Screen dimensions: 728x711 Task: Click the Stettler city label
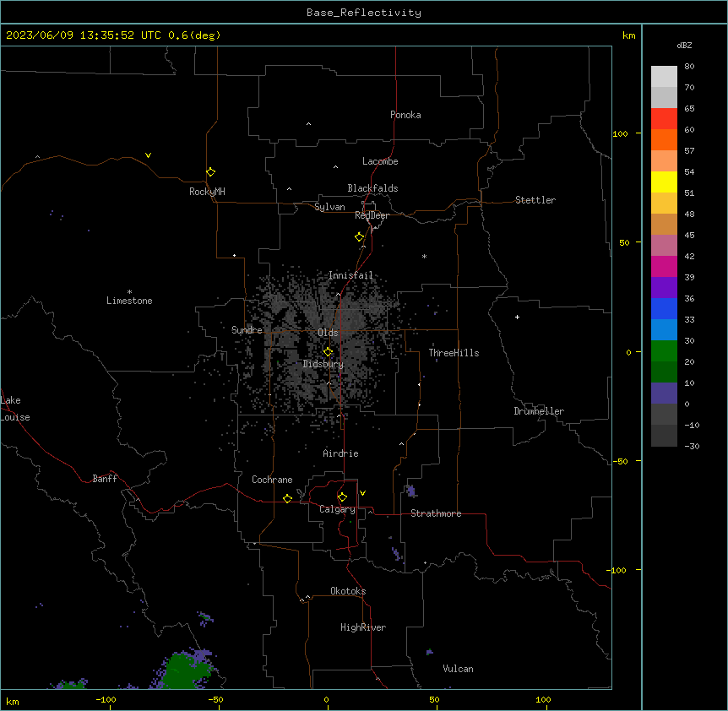point(535,200)
